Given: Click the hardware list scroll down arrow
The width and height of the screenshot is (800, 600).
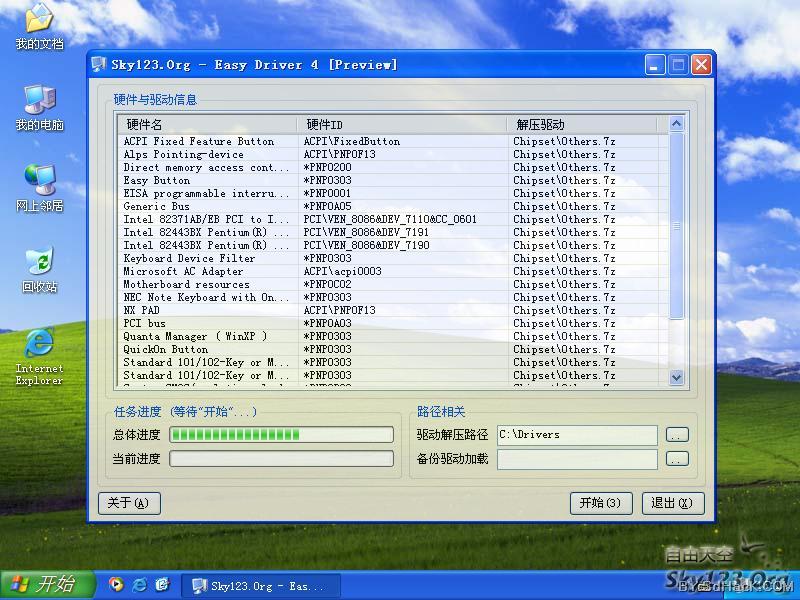Looking at the screenshot, I should tap(677, 377).
